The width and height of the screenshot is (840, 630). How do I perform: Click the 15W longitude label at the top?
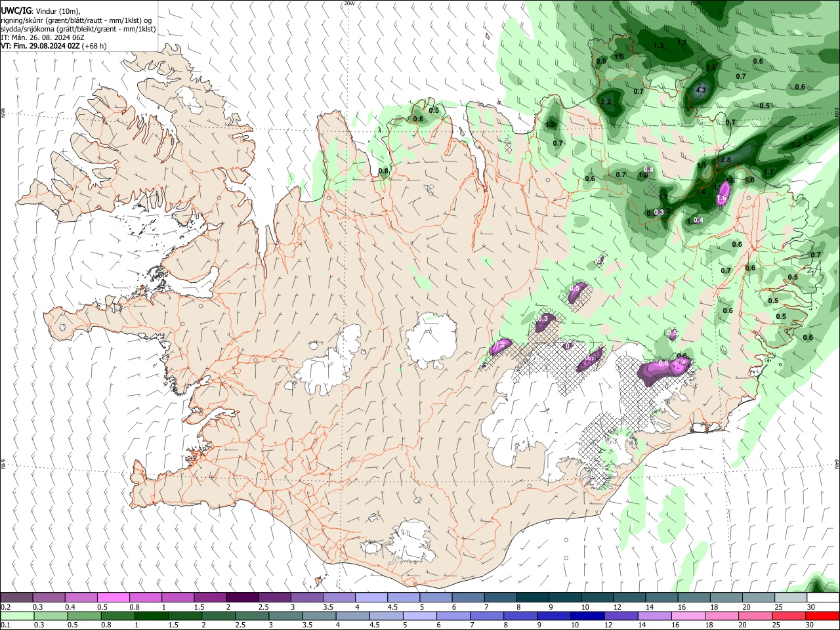tap(696, 3)
